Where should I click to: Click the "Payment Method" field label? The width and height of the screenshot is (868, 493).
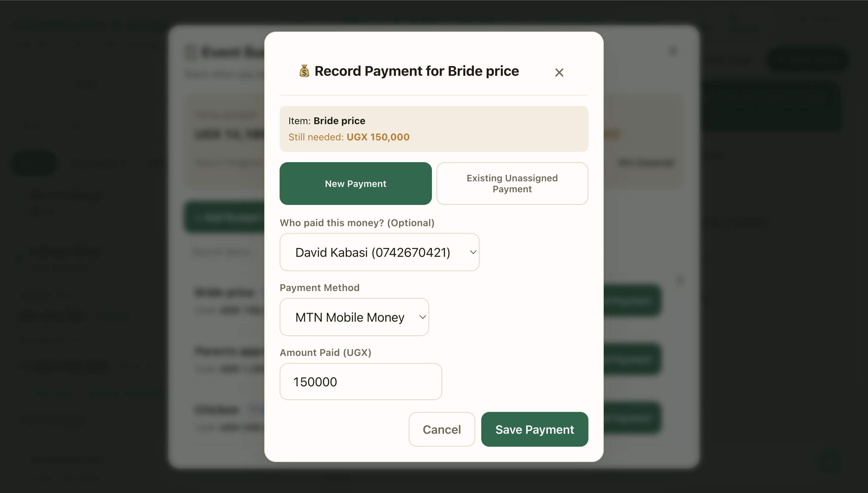tap(319, 287)
